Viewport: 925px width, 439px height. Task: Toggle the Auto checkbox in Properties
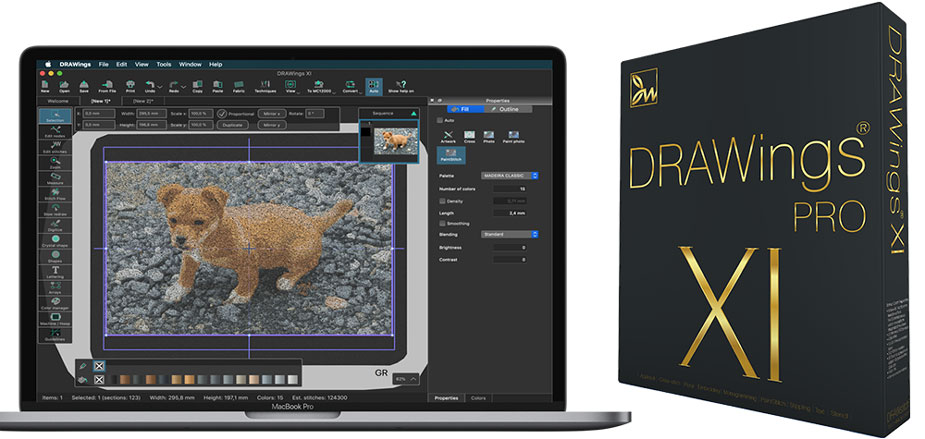pos(439,120)
